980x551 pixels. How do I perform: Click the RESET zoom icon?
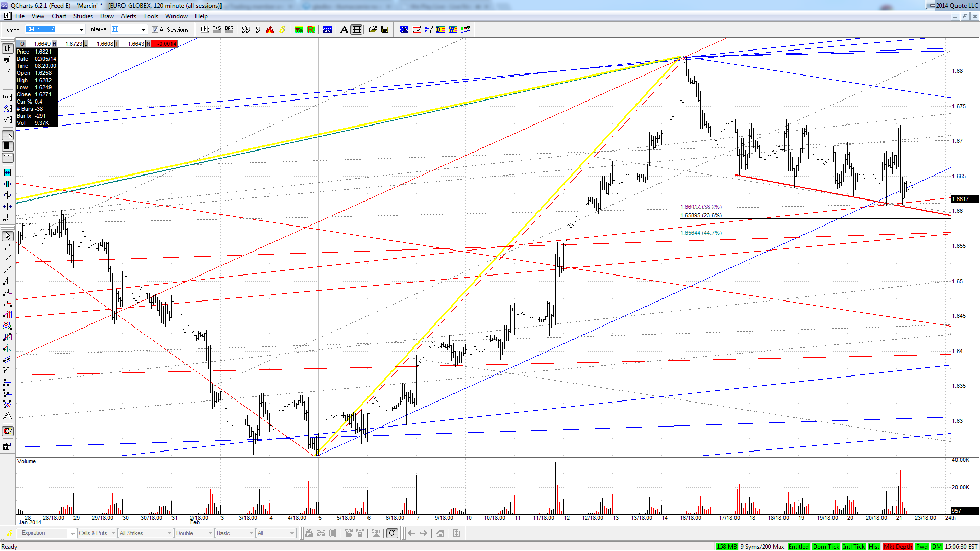tap(8, 218)
